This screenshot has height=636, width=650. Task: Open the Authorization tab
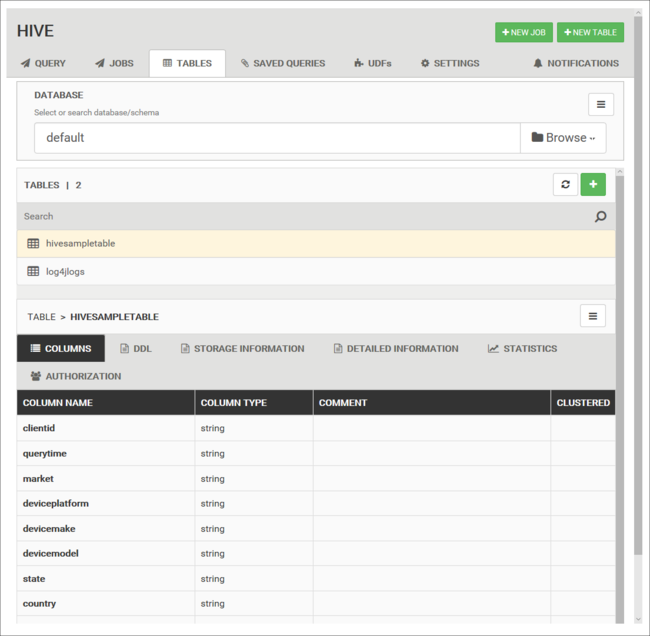click(x=76, y=376)
